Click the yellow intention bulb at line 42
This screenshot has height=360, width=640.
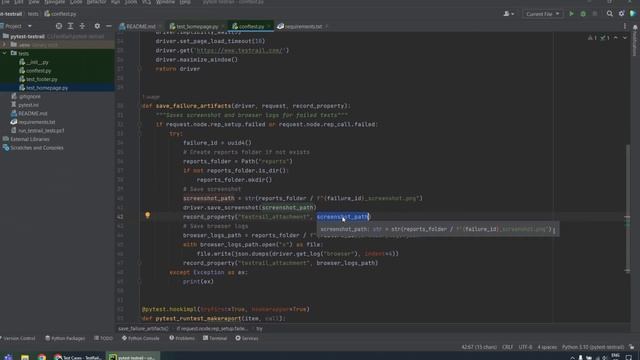click(x=148, y=215)
